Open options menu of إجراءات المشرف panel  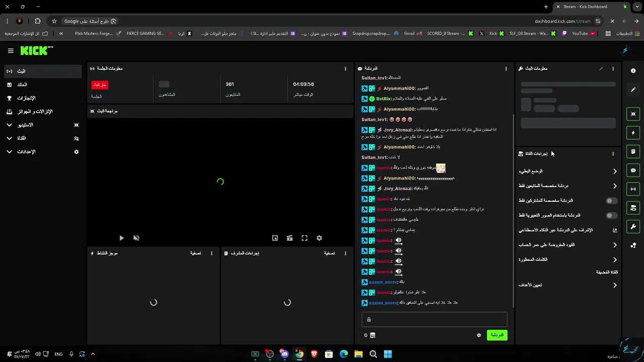pos(345,253)
